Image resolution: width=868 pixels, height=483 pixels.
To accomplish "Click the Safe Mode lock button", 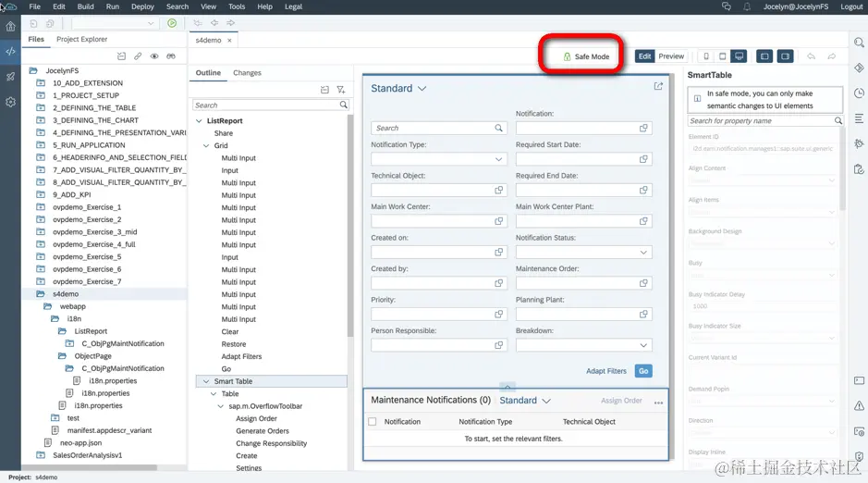I will (x=586, y=56).
